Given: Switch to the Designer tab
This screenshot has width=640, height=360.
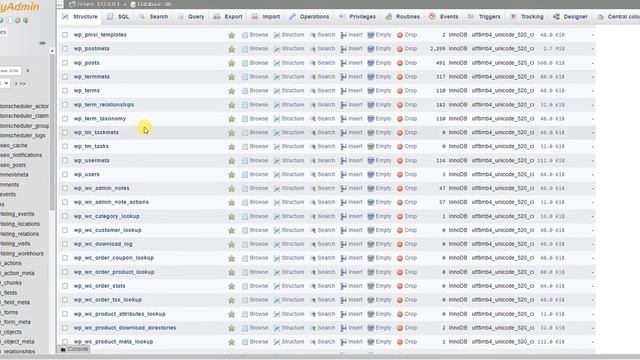Looking at the screenshot, I should (x=571, y=17).
